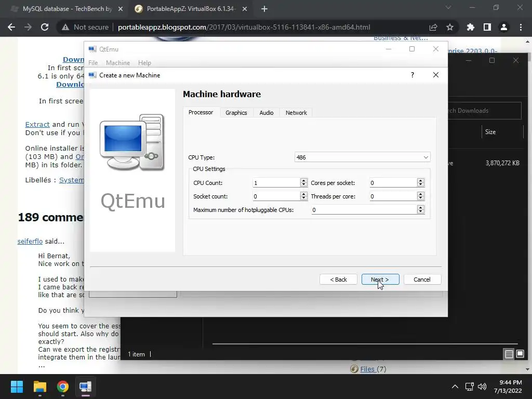The image size is (532, 399).
Task: Click the Extract link on the webpage
Action: pyautogui.click(x=37, y=125)
